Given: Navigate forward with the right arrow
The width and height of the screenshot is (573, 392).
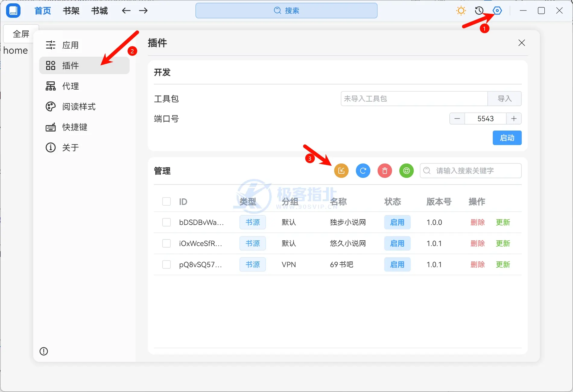Looking at the screenshot, I should coord(143,11).
